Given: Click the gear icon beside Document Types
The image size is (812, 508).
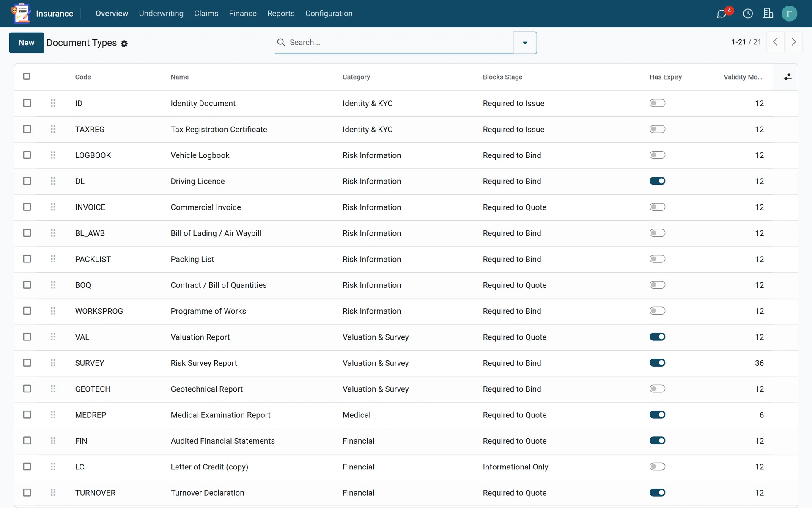Looking at the screenshot, I should tap(124, 44).
